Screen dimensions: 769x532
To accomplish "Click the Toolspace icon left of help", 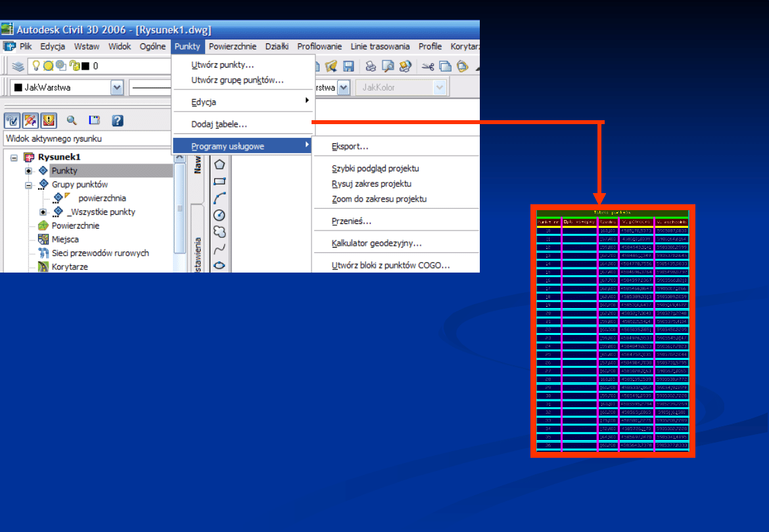I will click(x=94, y=120).
